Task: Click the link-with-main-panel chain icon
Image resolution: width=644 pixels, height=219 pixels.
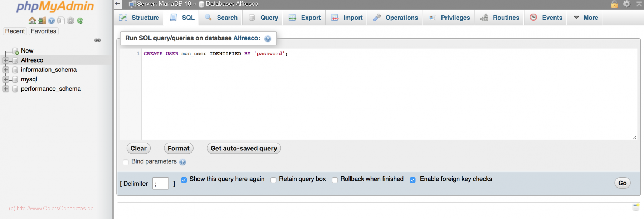Action: [x=97, y=40]
